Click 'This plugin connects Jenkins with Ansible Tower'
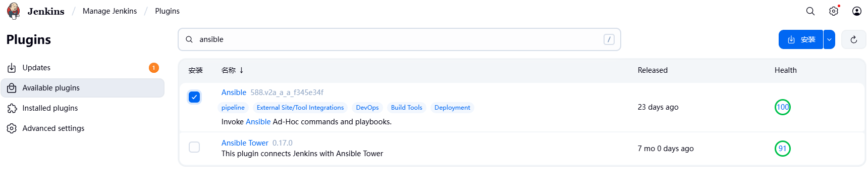Viewport: 868px width, 187px height. (302, 154)
